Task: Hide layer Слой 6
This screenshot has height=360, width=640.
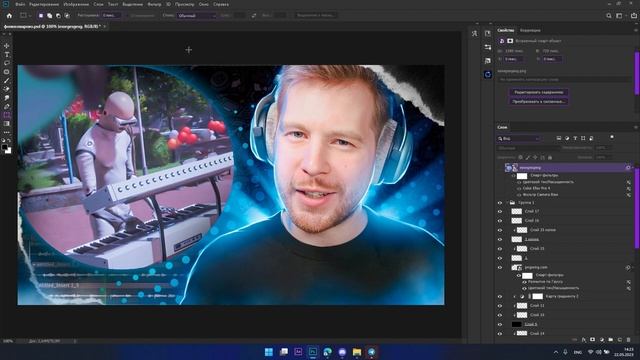Action: (x=500, y=324)
